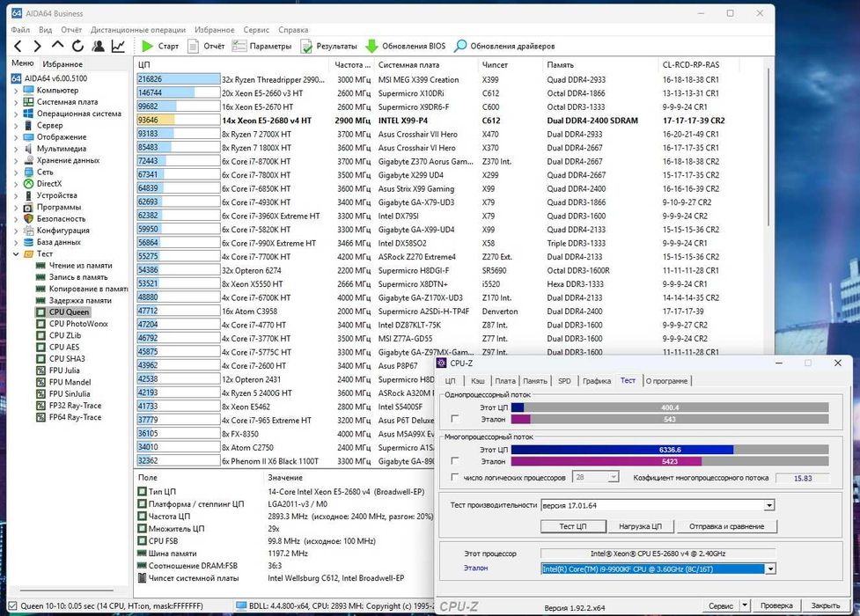The image size is (860, 616).
Task: Select Множитель ЦП field row
Action: point(285,529)
